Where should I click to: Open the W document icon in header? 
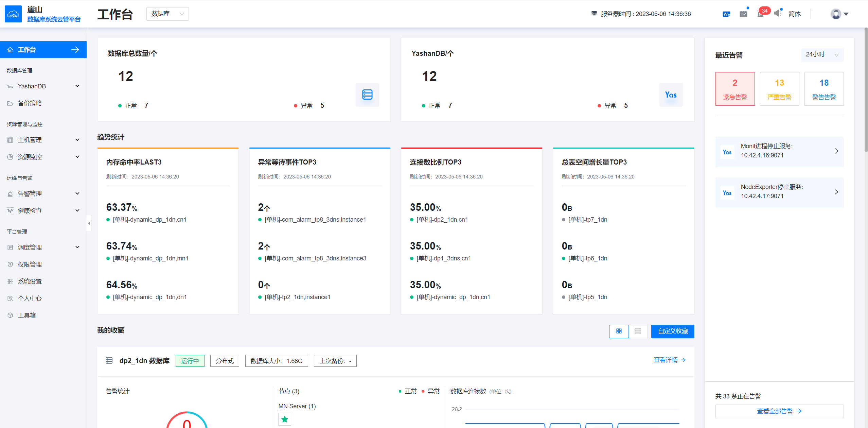726,14
